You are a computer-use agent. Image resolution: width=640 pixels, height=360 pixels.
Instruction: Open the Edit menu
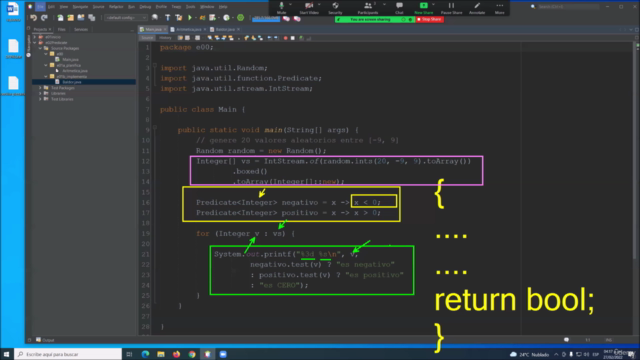(51, 7)
